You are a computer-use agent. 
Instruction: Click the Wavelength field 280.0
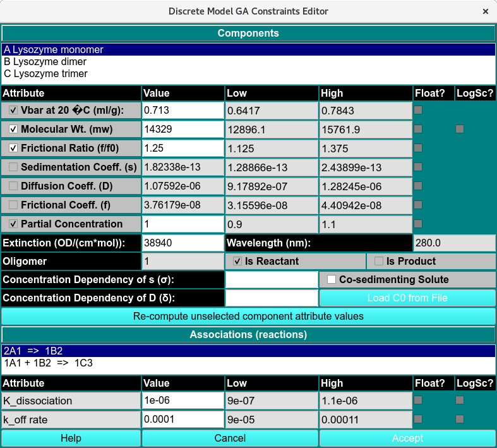point(454,243)
